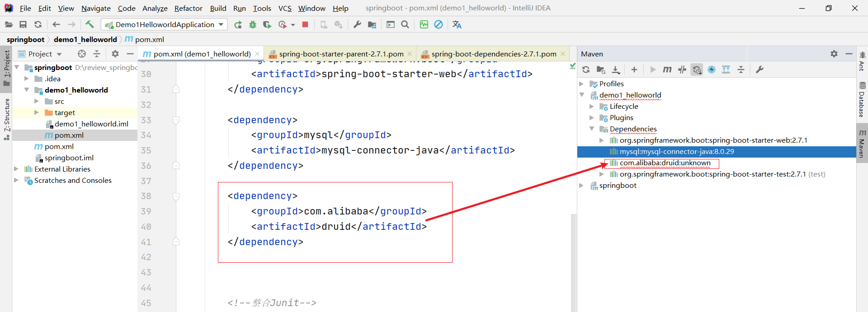
Task: Click demo1_helloworld in the breadcrumb path
Action: (85, 39)
